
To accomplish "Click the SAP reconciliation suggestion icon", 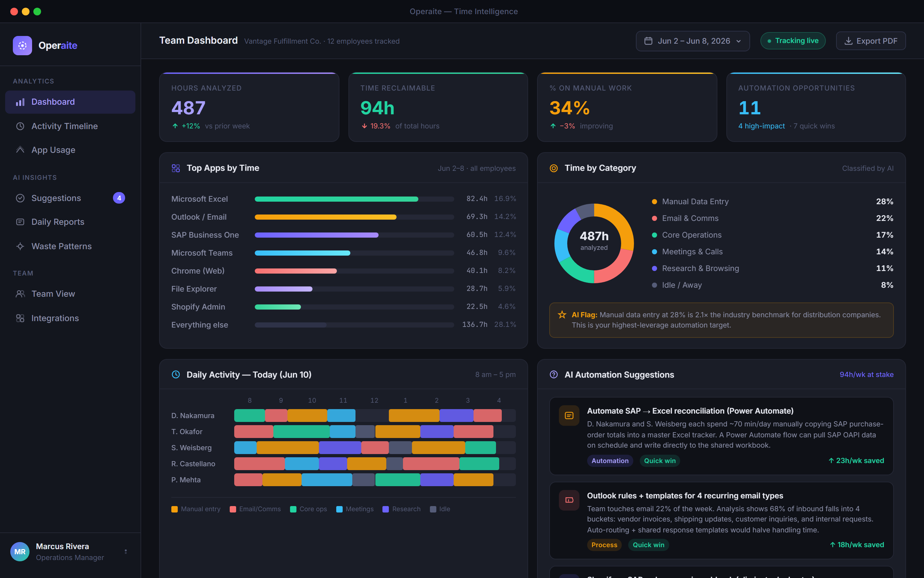I will (x=569, y=416).
